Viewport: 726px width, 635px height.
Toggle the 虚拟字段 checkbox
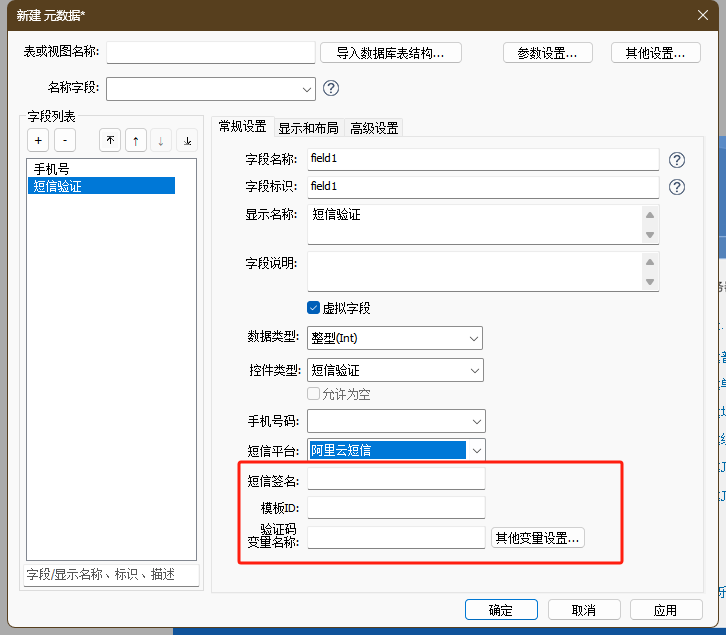point(314,308)
